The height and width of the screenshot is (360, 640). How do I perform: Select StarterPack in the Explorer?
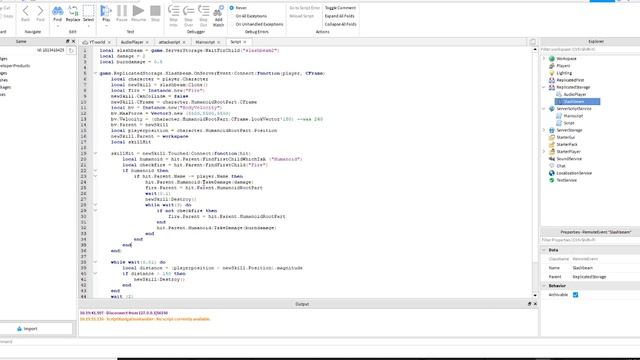pyautogui.click(x=567, y=144)
